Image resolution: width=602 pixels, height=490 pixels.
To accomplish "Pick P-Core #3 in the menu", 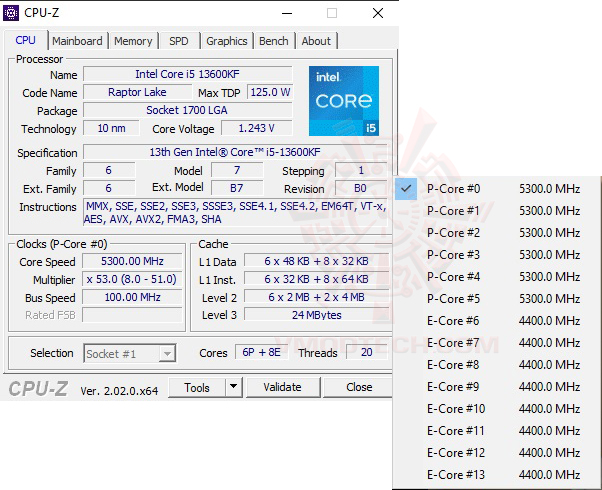I will tap(498, 255).
